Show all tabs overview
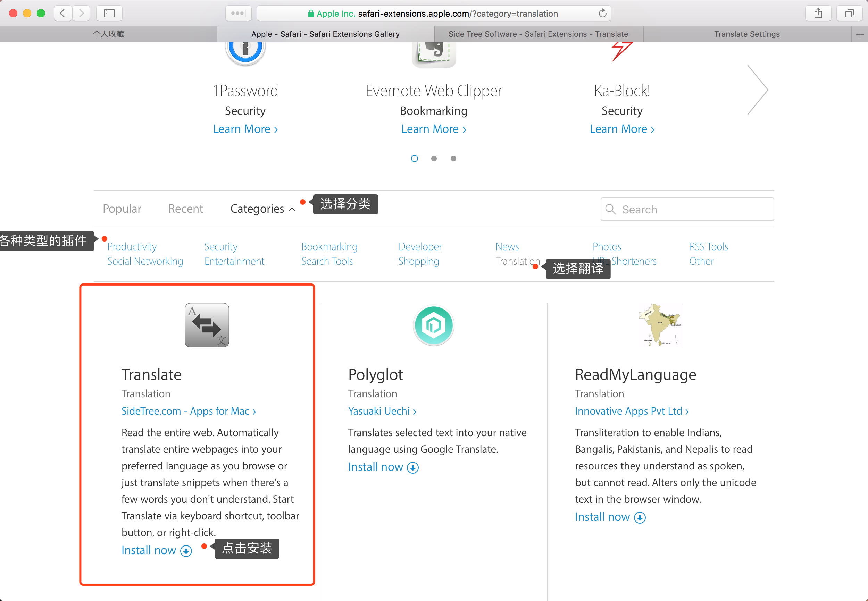 coord(849,13)
